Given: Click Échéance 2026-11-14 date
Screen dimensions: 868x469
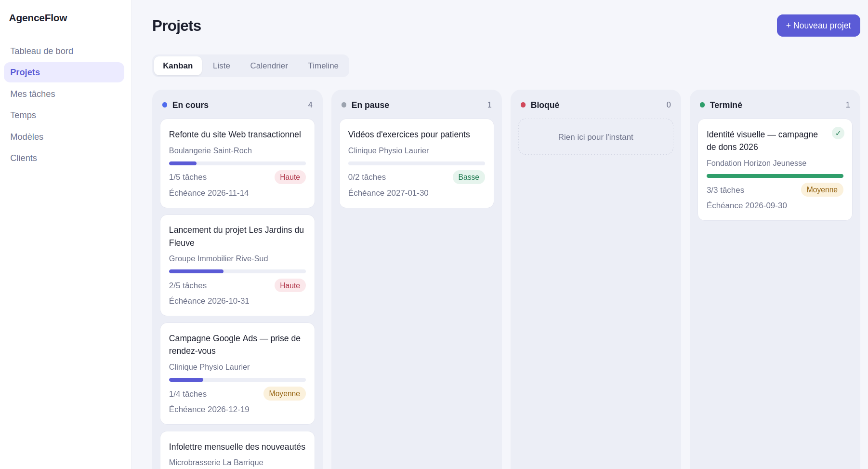Looking at the screenshot, I should coord(209,193).
